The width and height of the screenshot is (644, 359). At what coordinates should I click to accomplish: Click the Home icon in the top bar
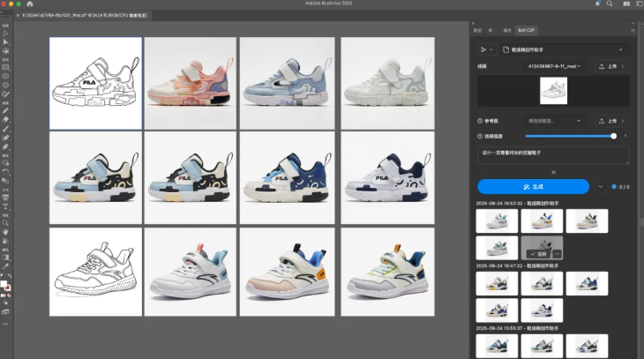coord(29,4)
